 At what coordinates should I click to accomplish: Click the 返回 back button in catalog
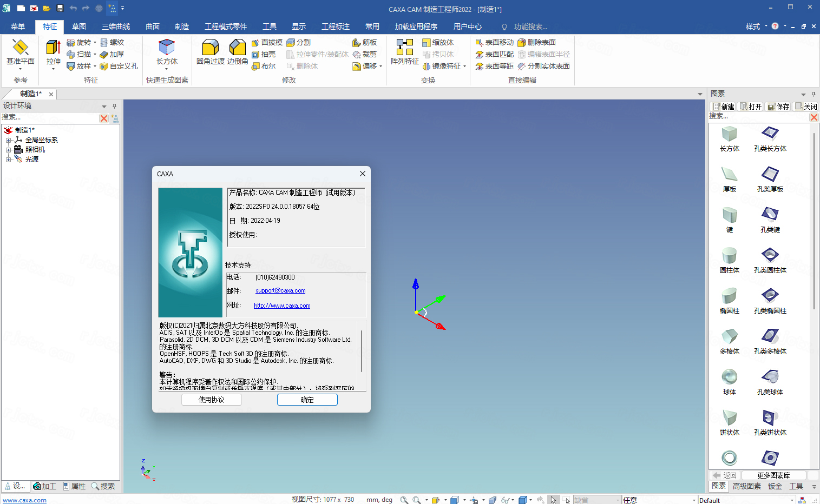click(x=725, y=475)
